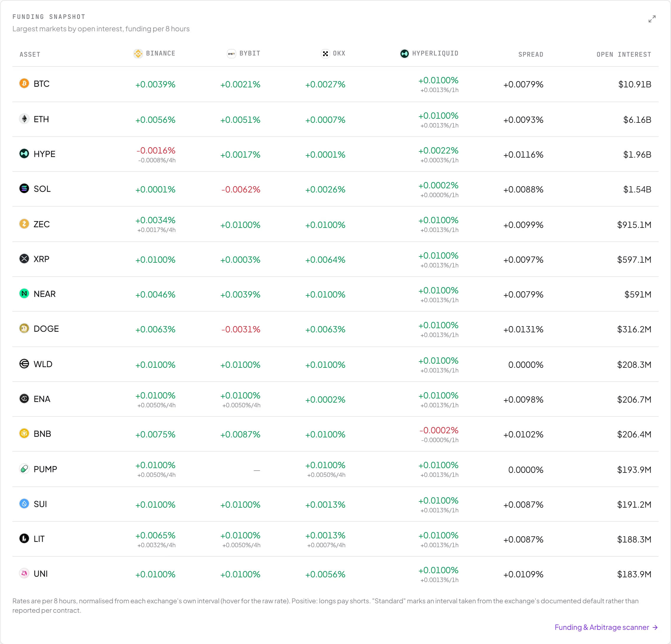This screenshot has height=644, width=671.
Task: Click DOGE spread value +0.0131%
Action: 523,330
